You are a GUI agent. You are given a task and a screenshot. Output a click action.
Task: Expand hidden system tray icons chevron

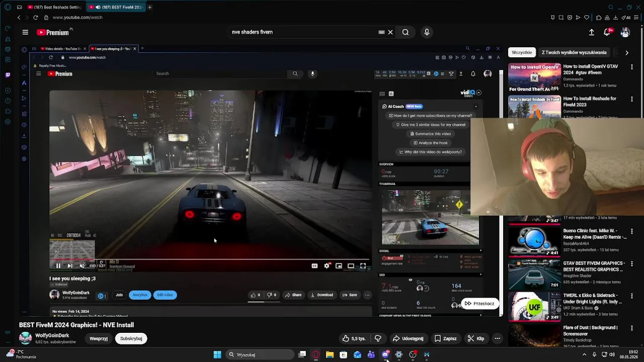tap(584, 354)
